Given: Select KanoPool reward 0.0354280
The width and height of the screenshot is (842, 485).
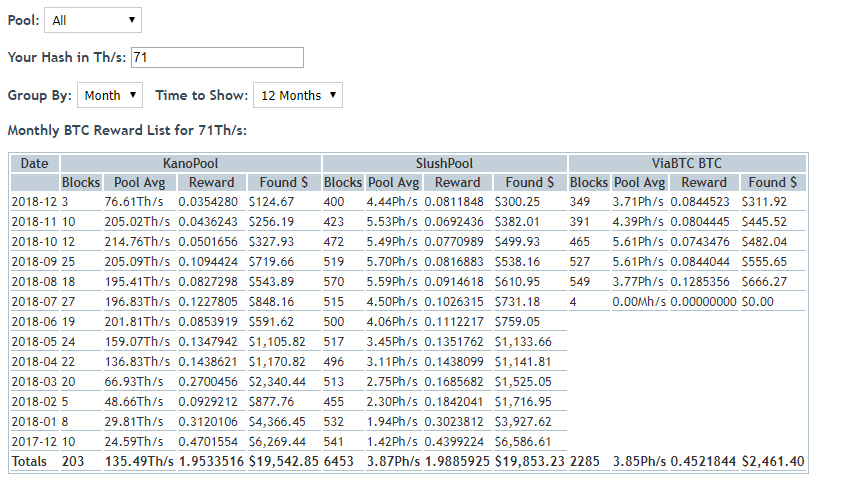Looking at the screenshot, I should [x=208, y=202].
